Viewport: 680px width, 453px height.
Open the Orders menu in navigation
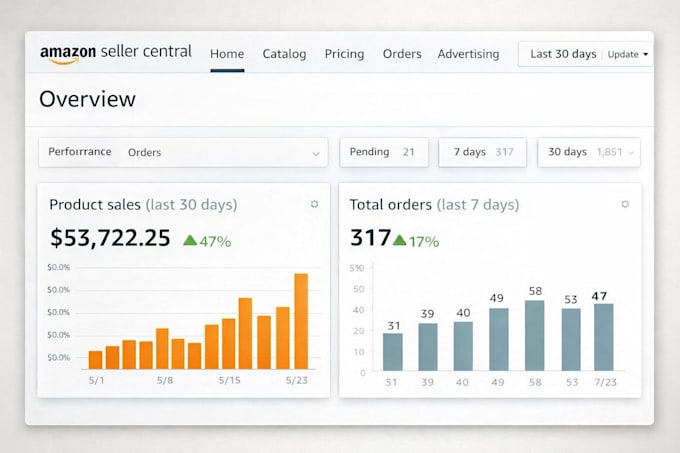pyautogui.click(x=402, y=54)
